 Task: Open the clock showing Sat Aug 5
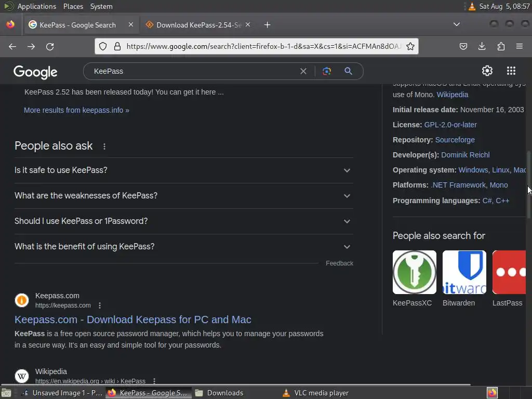point(504,6)
